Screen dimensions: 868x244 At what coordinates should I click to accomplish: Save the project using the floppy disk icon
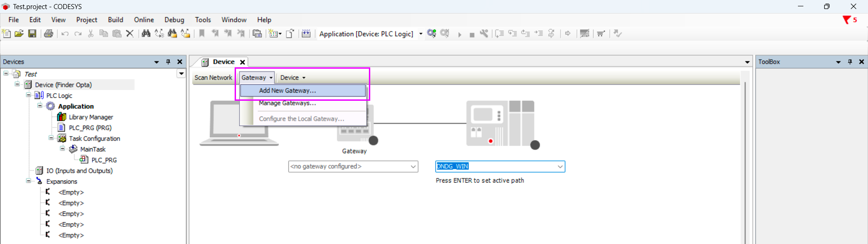coord(32,33)
